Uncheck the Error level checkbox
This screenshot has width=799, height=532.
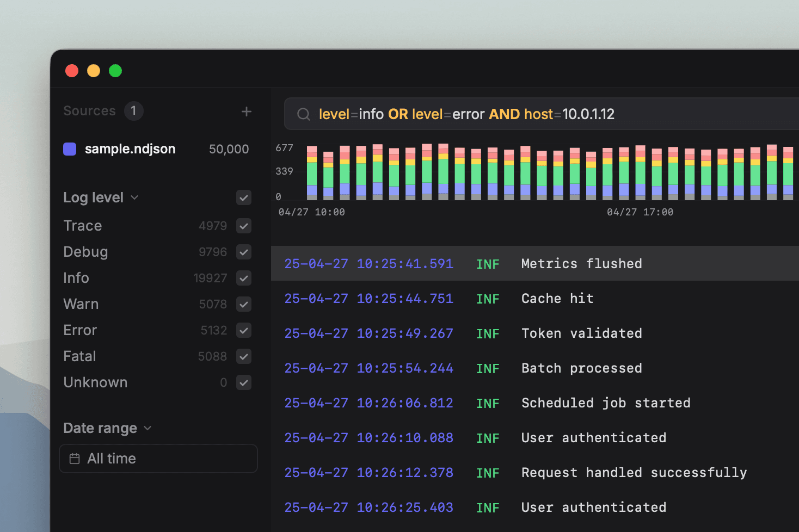(x=244, y=330)
